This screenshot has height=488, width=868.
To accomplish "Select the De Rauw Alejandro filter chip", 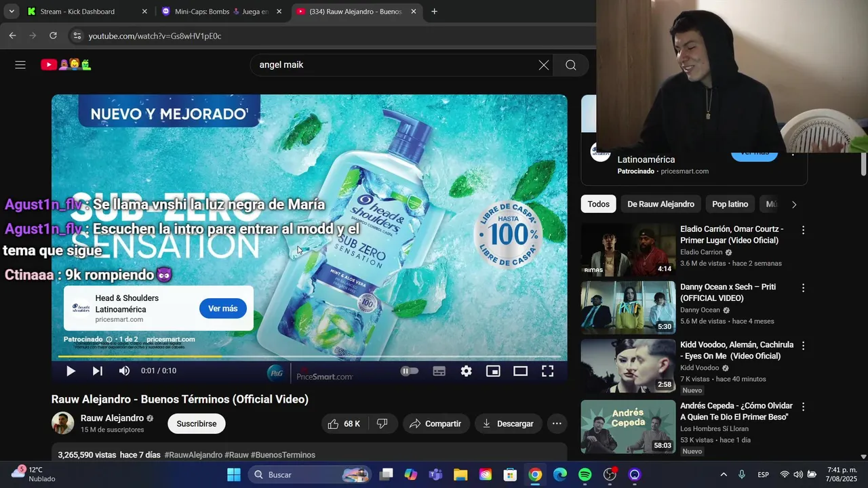I will click(660, 204).
